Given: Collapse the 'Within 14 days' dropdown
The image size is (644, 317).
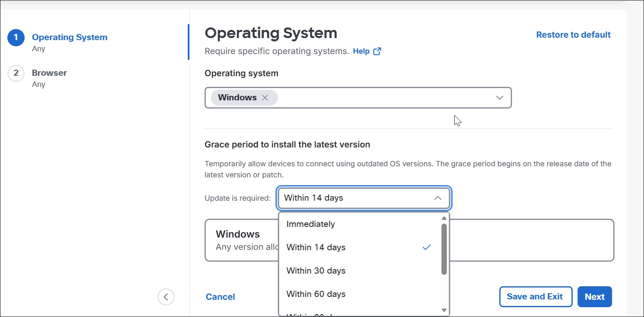Looking at the screenshot, I should (x=438, y=198).
